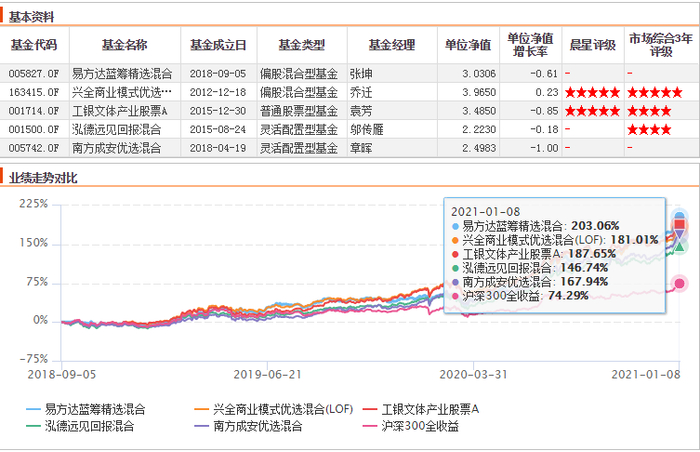
Task: Sort by 基金成立日 column header
Action: point(218,45)
